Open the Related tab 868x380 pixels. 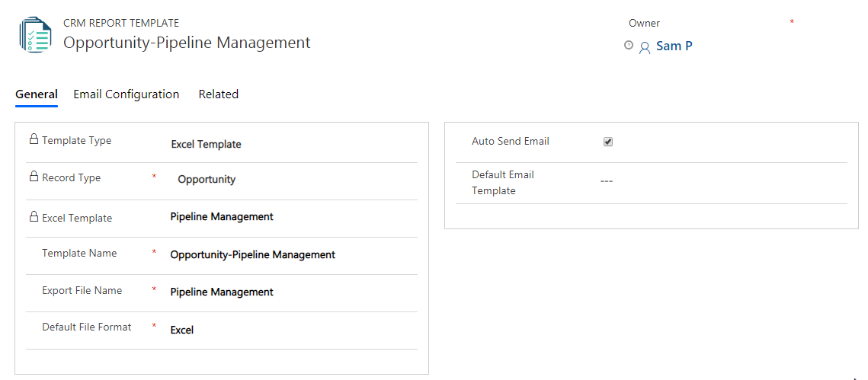click(x=219, y=94)
